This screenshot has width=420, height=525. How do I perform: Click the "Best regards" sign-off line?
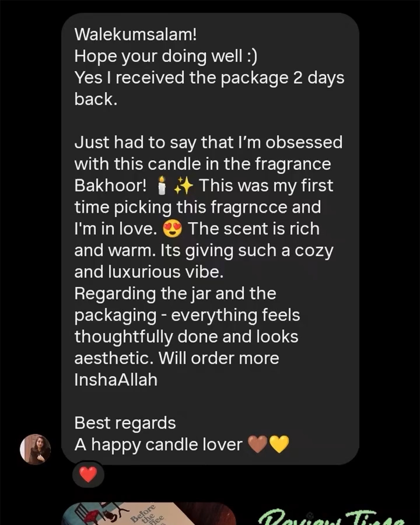coord(125,423)
